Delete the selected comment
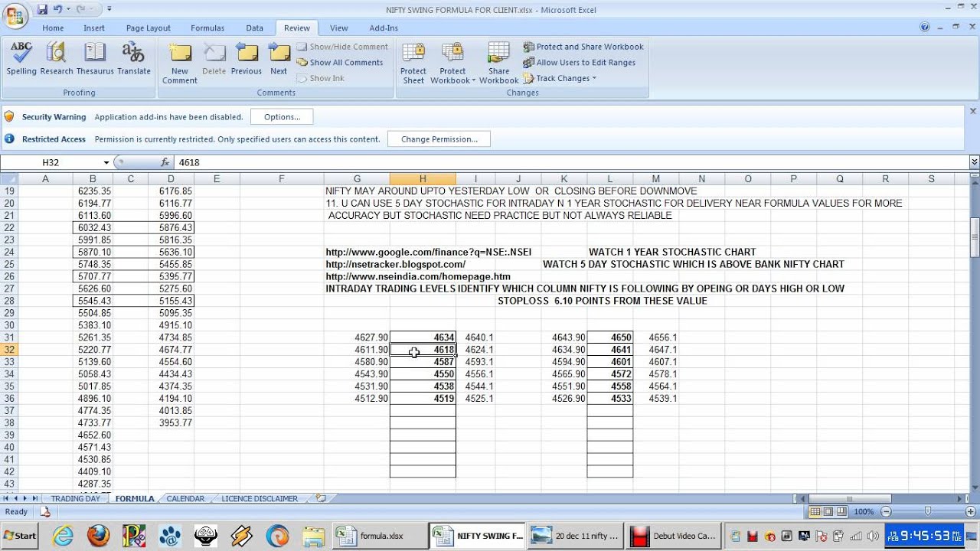 [x=214, y=60]
